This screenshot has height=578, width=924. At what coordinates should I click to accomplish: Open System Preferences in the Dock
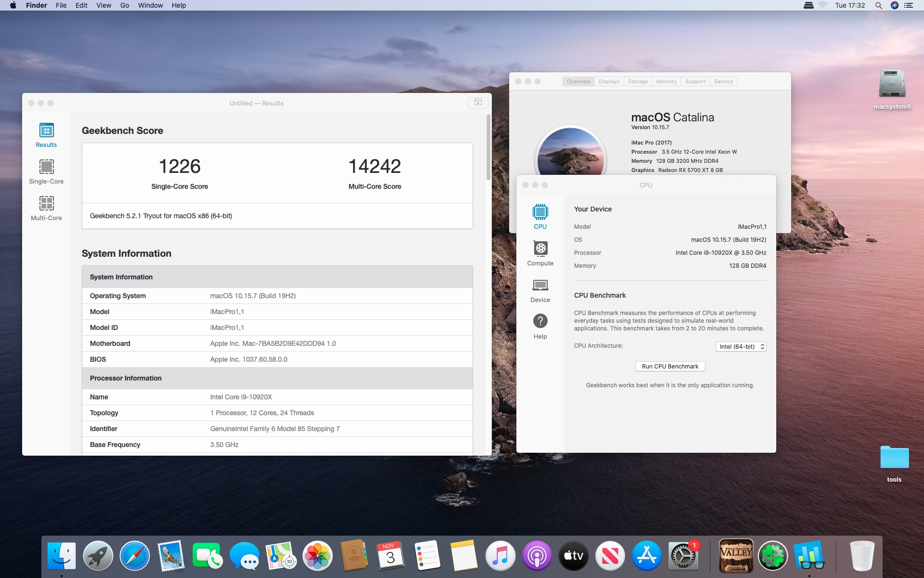[x=682, y=556]
